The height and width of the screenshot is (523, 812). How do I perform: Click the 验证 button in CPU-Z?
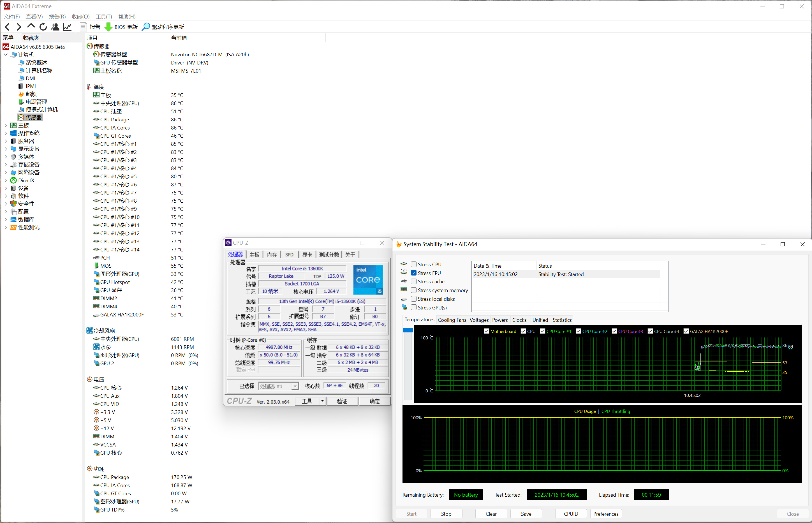(x=342, y=401)
